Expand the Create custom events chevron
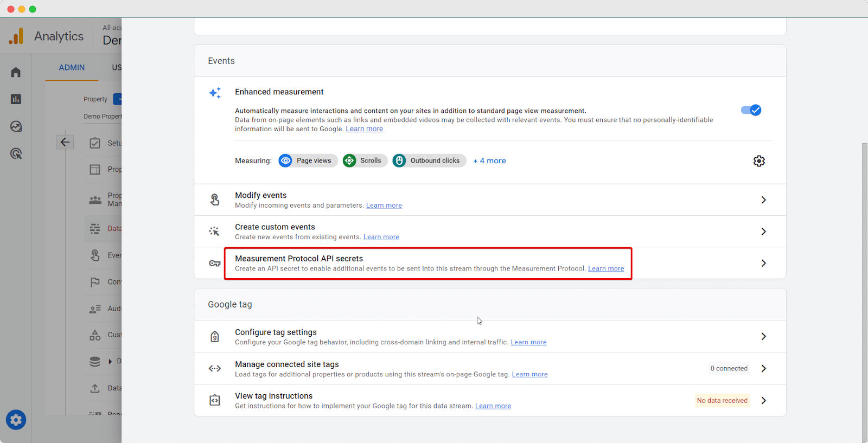The width and height of the screenshot is (868, 443). coord(763,232)
